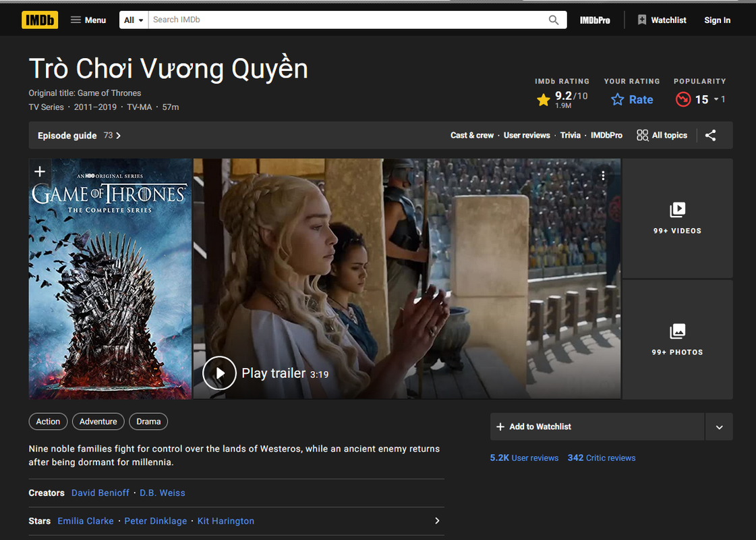Click the Search IMDb input field

pyautogui.click(x=346, y=20)
